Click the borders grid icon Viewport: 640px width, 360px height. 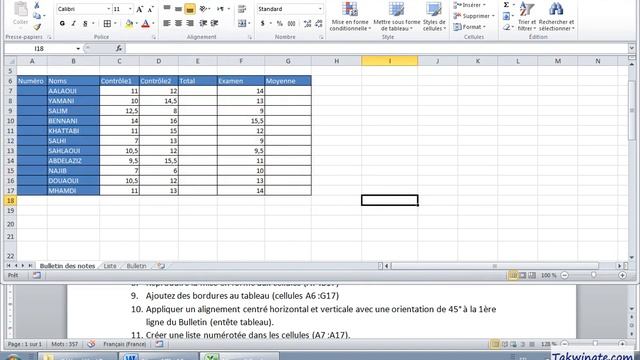107,24
